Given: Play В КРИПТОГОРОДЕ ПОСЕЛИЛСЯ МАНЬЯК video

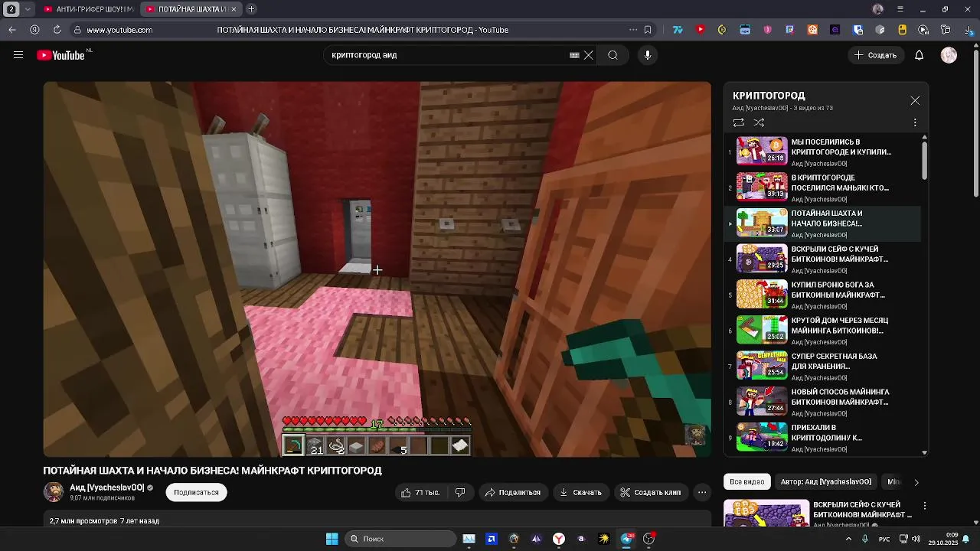Looking at the screenshot, I should point(824,187).
